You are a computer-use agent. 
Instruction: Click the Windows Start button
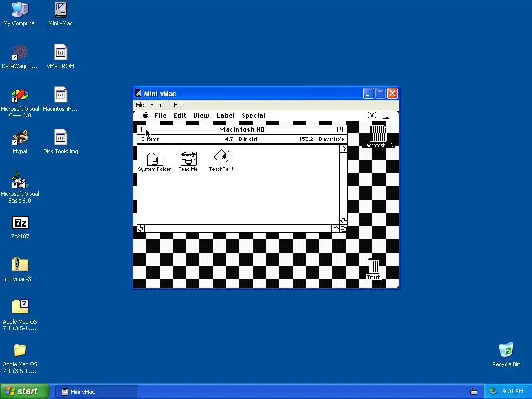click(24, 392)
